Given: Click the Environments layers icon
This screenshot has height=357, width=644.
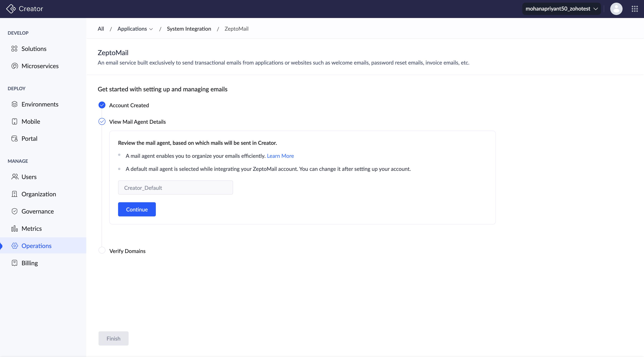Looking at the screenshot, I should pyautogui.click(x=15, y=104).
